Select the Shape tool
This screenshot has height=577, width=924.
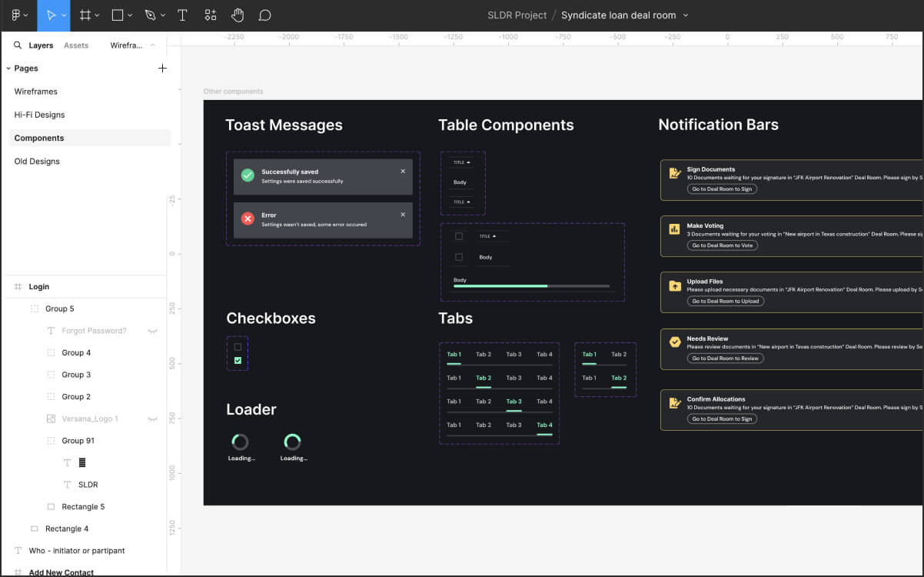pyautogui.click(x=115, y=15)
